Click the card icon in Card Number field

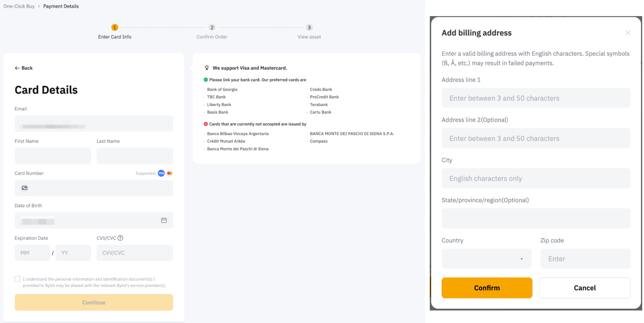[25, 188]
